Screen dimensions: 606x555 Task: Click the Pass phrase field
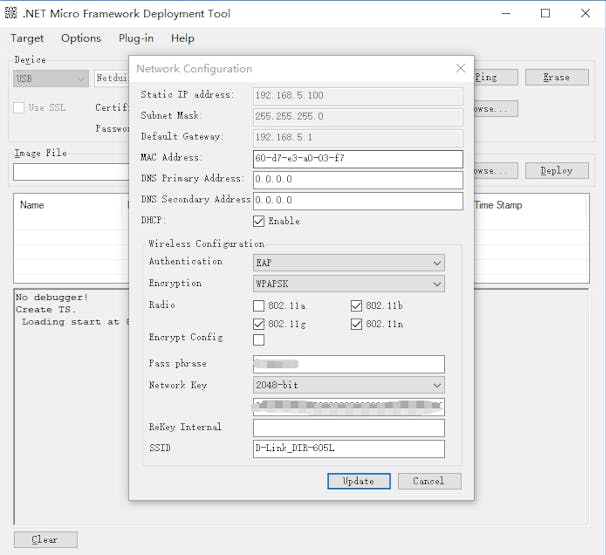(x=349, y=364)
